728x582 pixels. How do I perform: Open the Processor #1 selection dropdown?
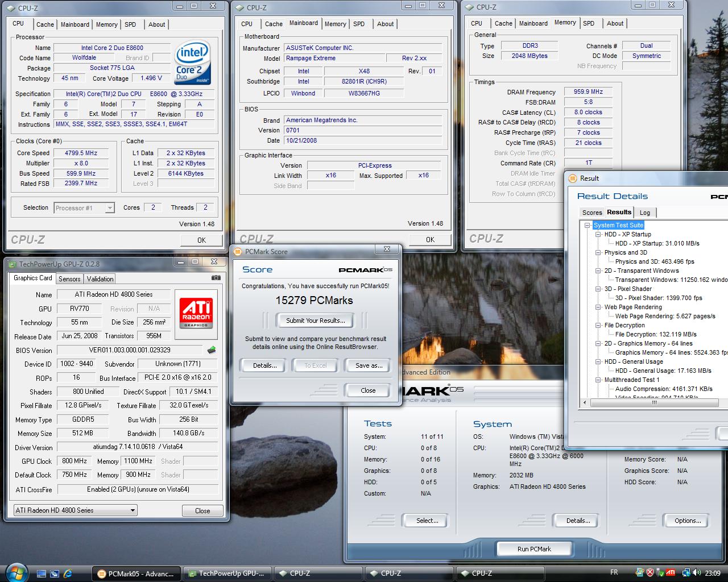110,208
